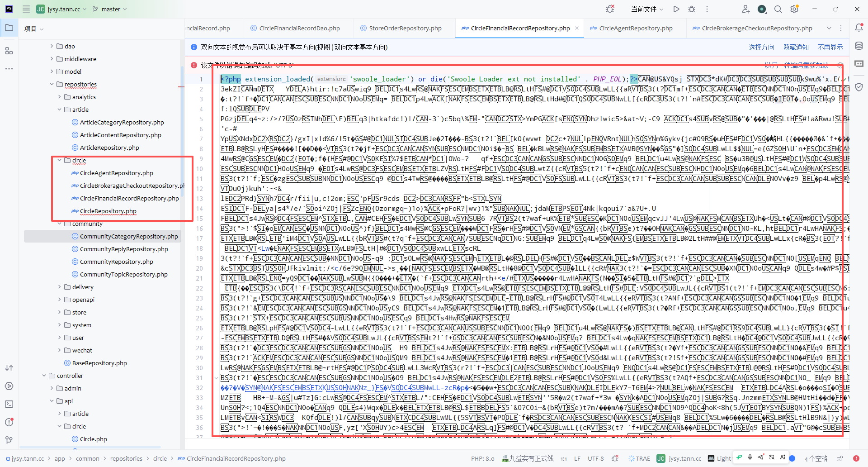Screen dimensions: 868x467
Task: Click the FTP deployment server status item
Action: tap(527, 458)
